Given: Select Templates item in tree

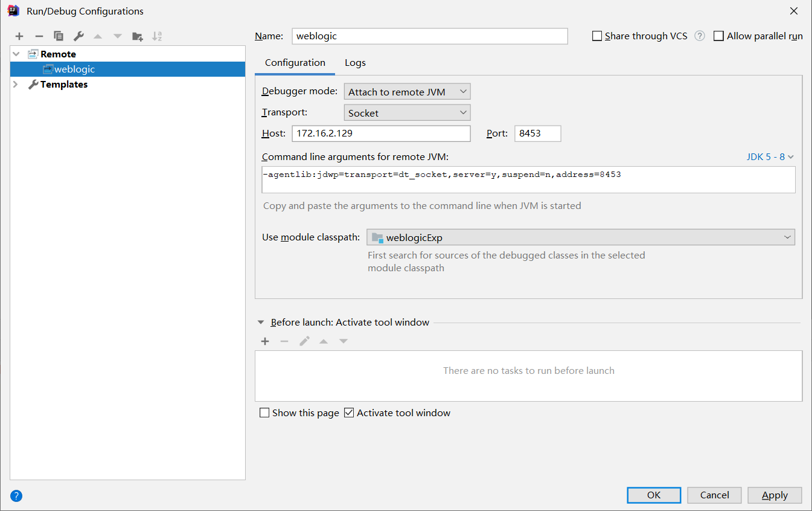Looking at the screenshot, I should 64,85.
